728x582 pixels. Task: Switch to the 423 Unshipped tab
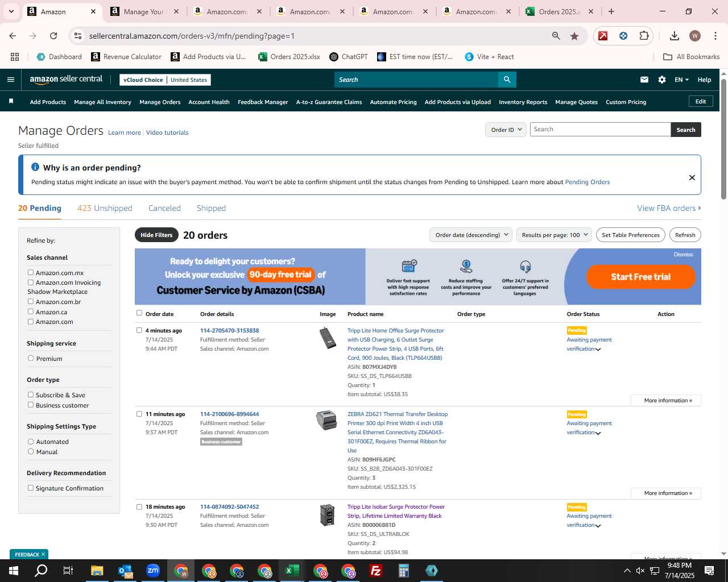point(105,208)
